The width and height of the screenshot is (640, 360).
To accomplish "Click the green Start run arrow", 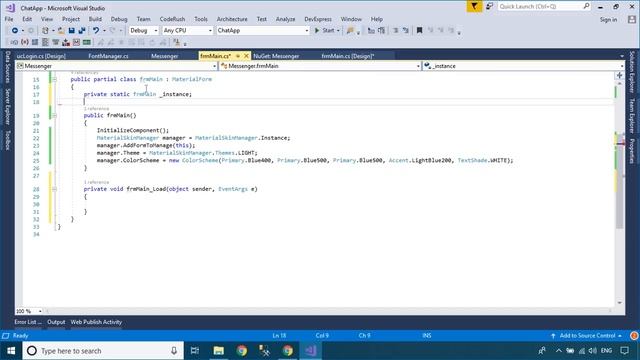I will pyautogui.click(x=317, y=31).
